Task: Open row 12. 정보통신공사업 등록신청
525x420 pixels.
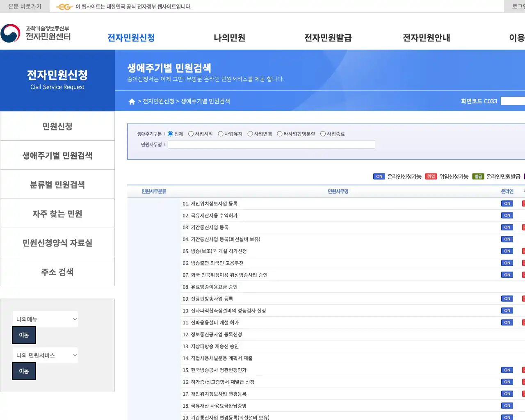Action: pos(212,334)
